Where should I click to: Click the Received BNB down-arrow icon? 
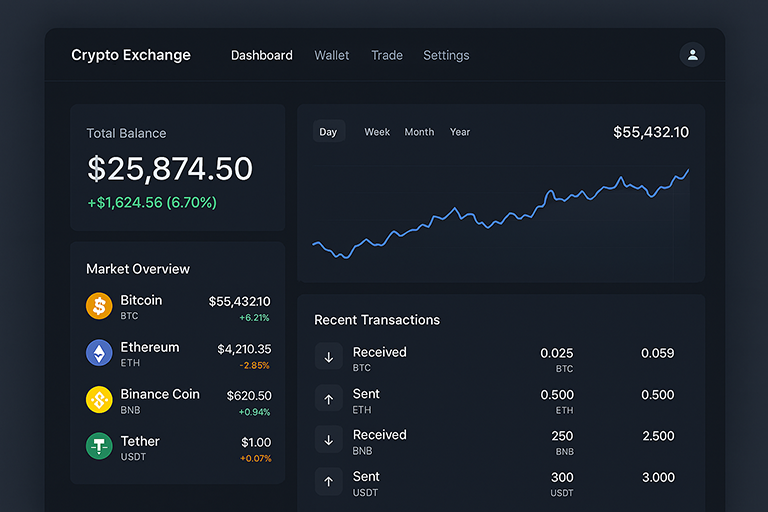(328, 441)
